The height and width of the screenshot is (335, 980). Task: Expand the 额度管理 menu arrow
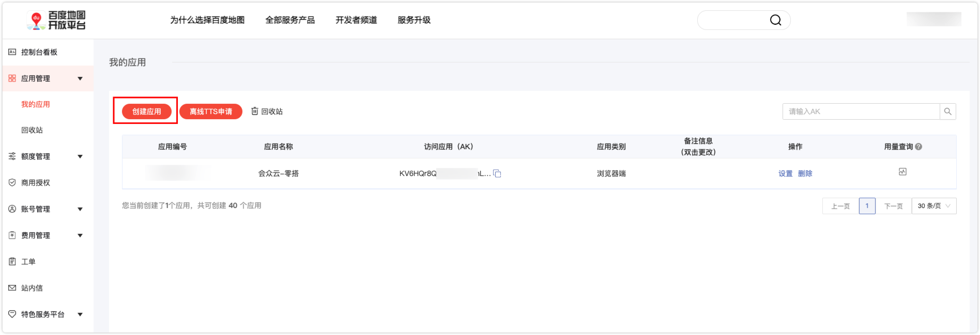point(80,156)
